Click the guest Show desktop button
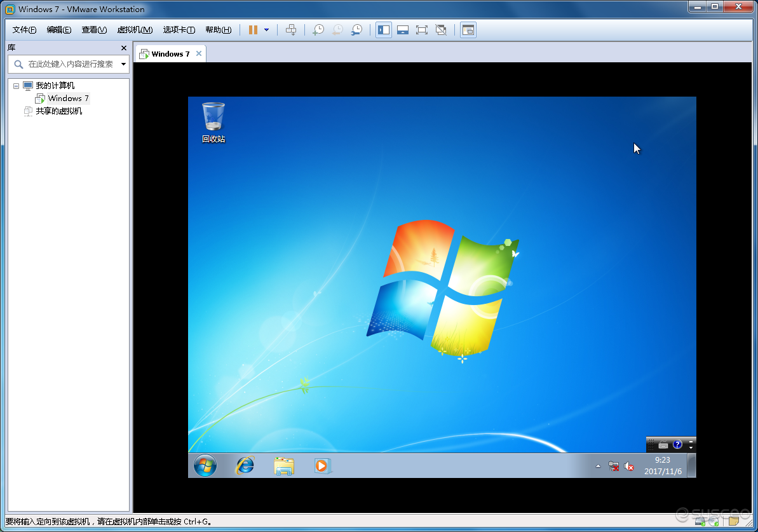Screen dimensions: 758x532 (x=692, y=466)
